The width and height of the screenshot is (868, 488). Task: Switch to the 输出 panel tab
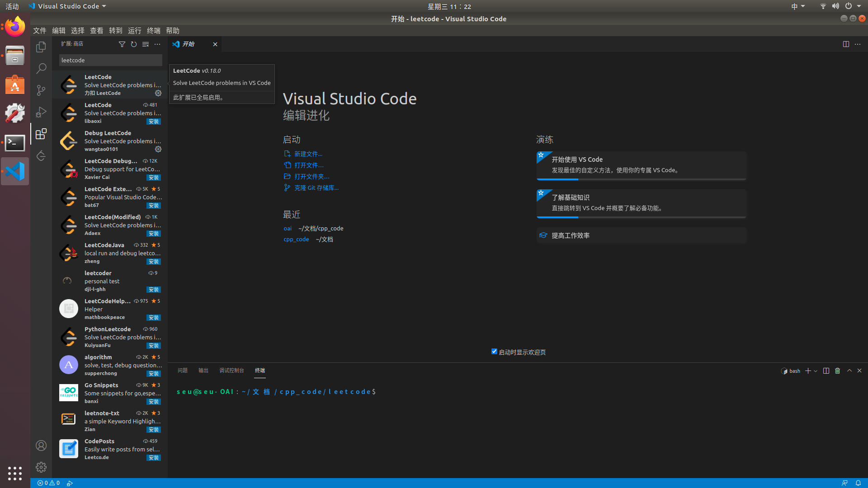[203, 371]
